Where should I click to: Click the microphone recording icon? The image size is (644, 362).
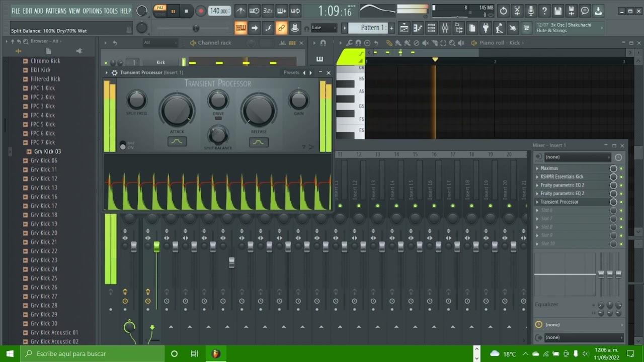click(531, 11)
